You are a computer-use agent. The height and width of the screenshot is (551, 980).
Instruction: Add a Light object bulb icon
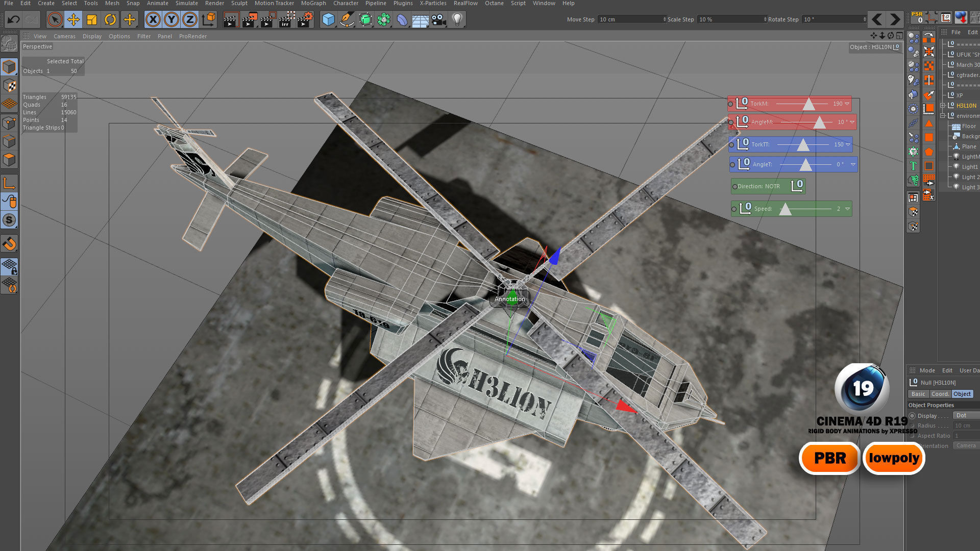coord(457,20)
